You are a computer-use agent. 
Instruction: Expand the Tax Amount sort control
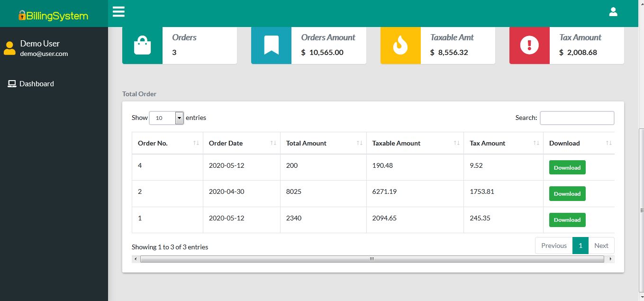(x=537, y=143)
